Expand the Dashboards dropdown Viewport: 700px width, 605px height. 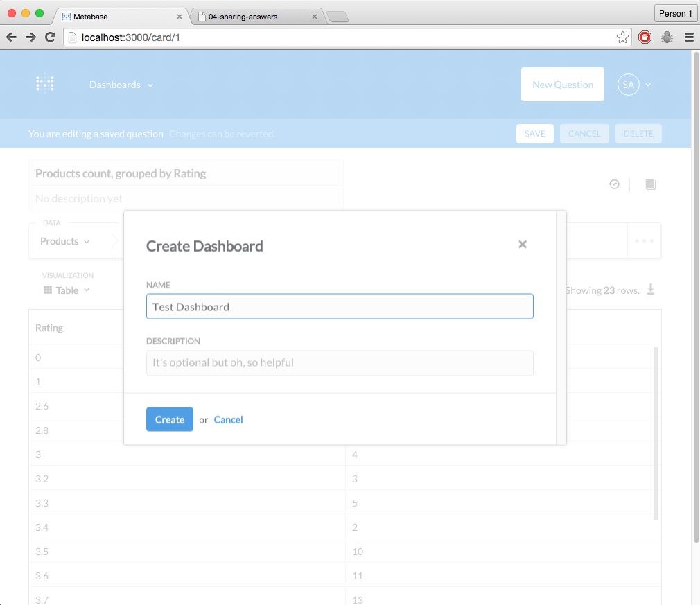(121, 85)
